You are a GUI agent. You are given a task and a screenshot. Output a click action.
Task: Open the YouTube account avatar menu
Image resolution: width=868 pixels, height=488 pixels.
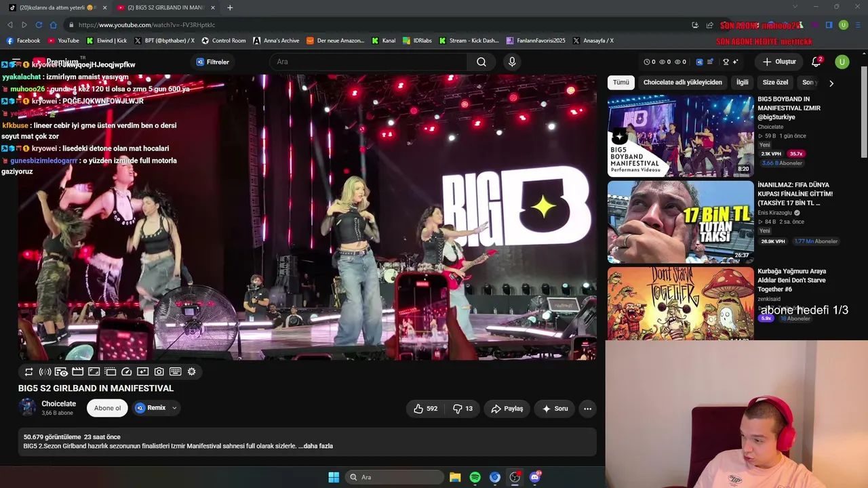pos(842,62)
